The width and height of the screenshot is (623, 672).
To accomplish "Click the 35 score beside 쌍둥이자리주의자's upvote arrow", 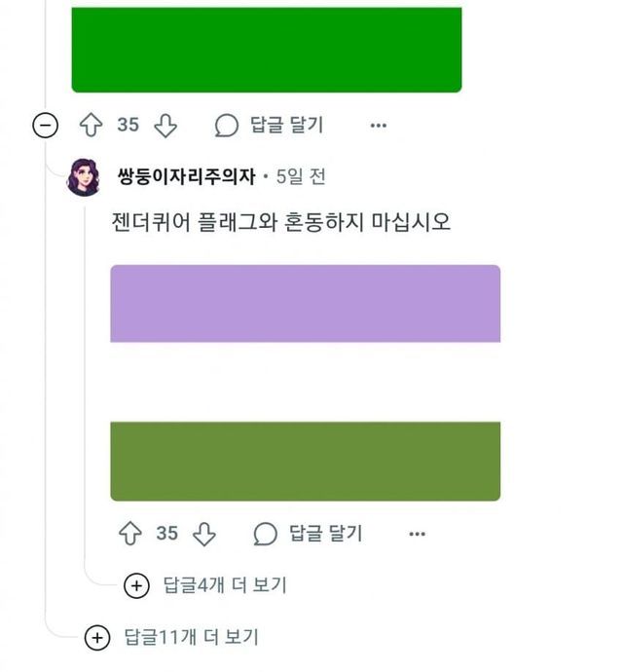I will coord(167,533).
